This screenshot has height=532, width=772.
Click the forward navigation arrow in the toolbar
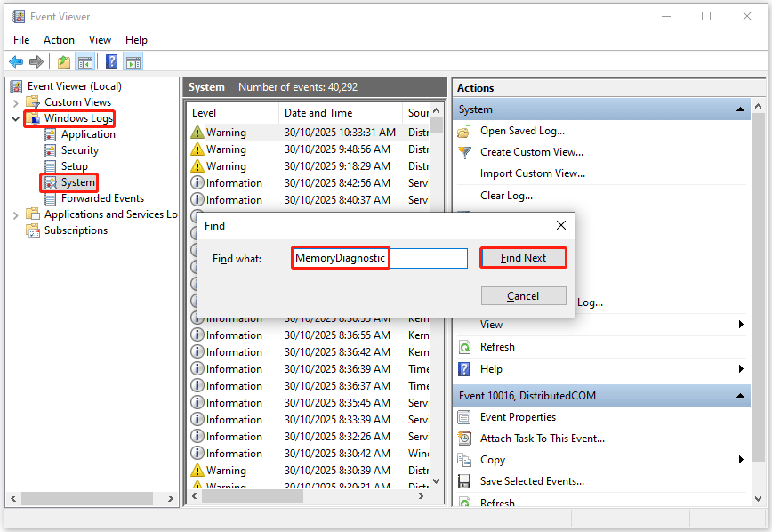[35, 61]
